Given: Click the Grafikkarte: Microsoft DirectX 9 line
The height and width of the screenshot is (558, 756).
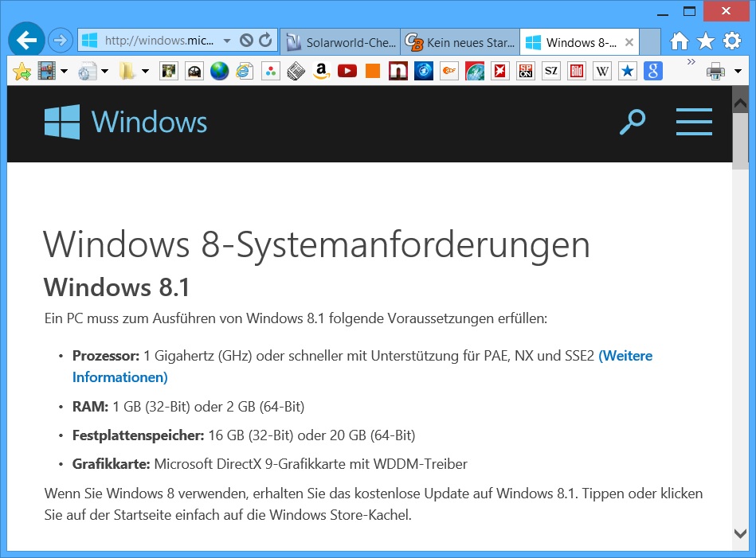Looking at the screenshot, I should tap(269, 464).
